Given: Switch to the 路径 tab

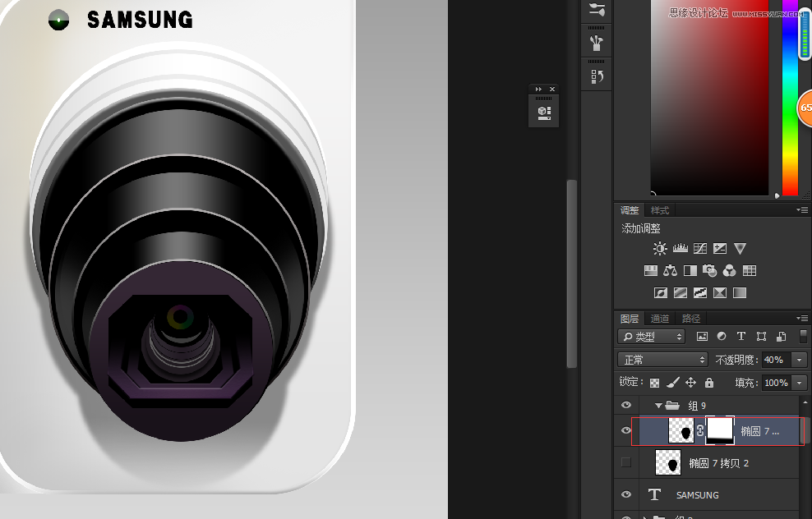Looking at the screenshot, I should pos(691,319).
